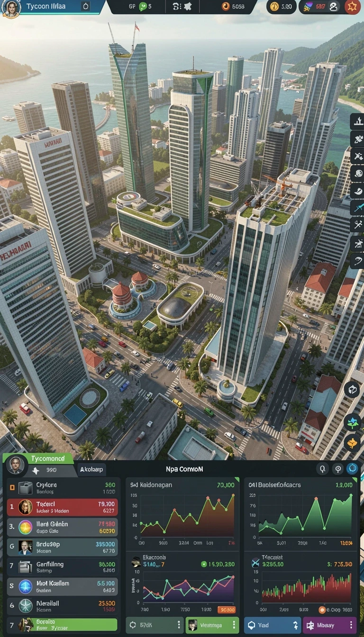Open the search magnifier in bottom panel
The image size is (364, 637).
tap(322, 469)
